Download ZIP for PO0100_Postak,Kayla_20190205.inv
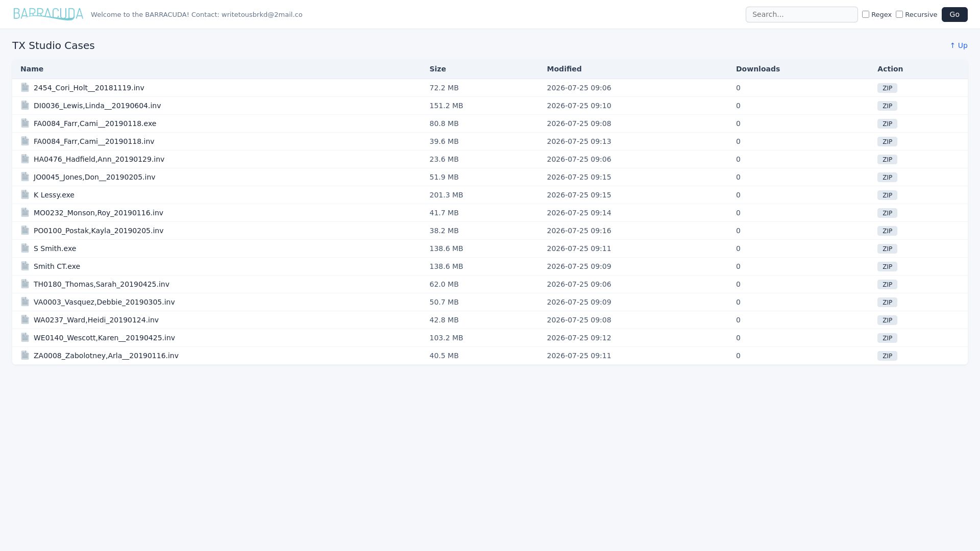 click(x=887, y=231)
